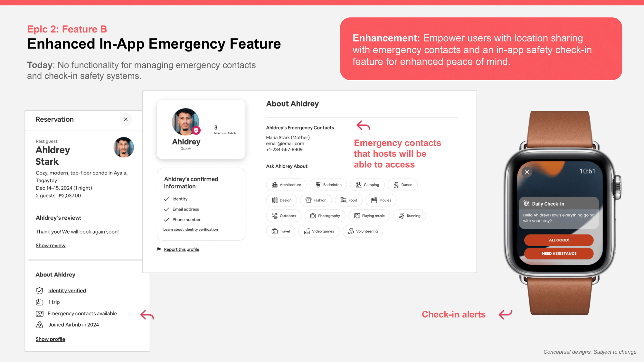The image size is (644, 362).
Task: Tap the Volunteering interest tag
Action: pos(363,231)
